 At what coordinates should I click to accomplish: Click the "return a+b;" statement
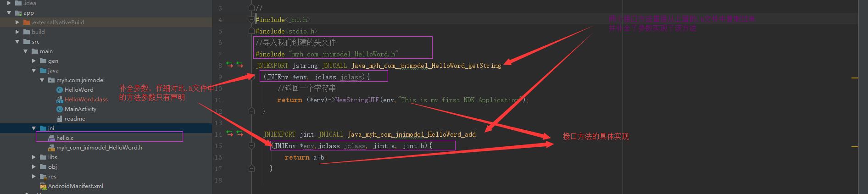[x=306, y=157]
